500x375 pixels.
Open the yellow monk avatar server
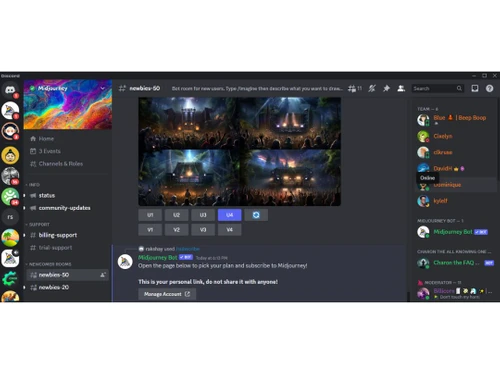click(x=10, y=155)
